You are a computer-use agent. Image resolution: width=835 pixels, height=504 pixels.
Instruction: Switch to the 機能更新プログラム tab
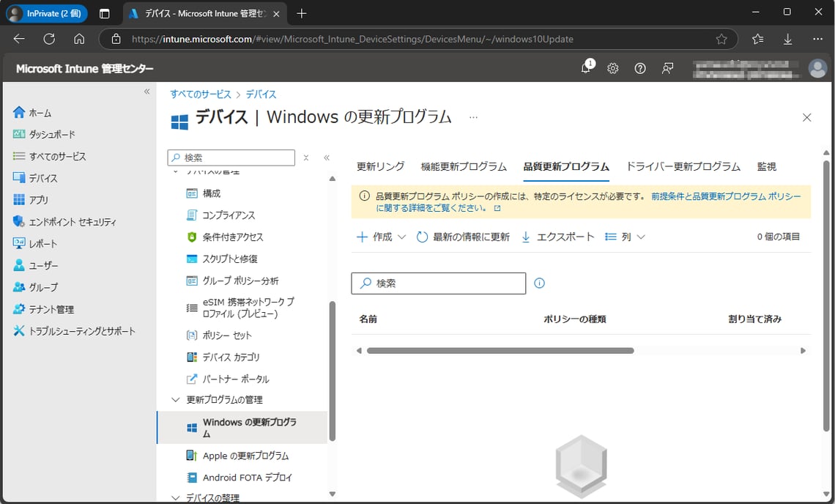[464, 166]
